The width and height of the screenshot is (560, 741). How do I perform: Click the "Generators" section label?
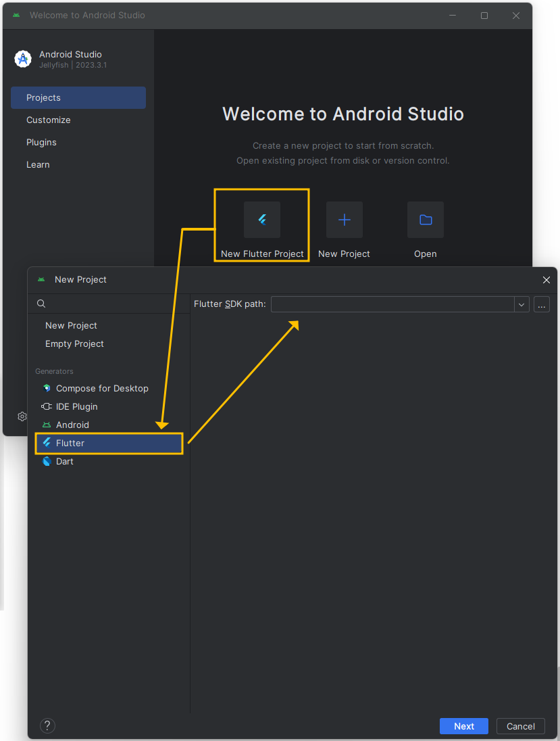click(x=54, y=371)
